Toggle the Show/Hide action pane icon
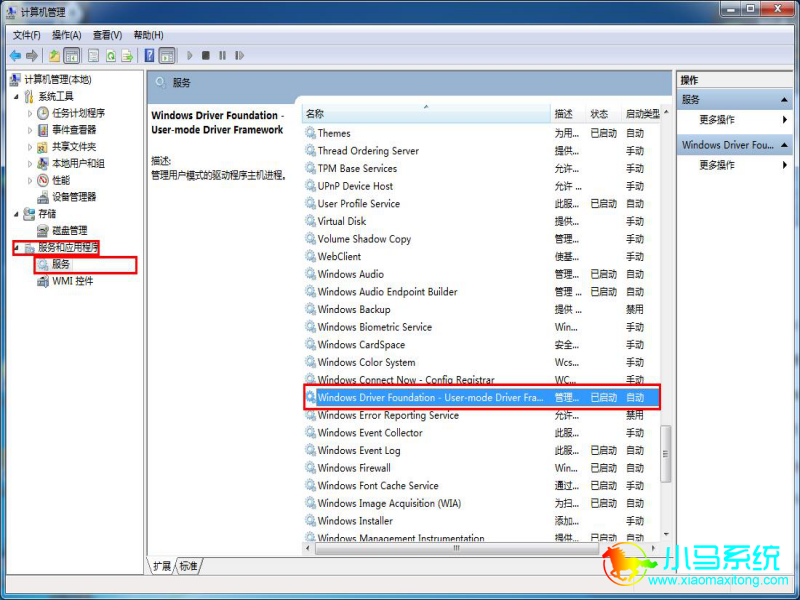This screenshot has width=800, height=600. click(x=167, y=56)
